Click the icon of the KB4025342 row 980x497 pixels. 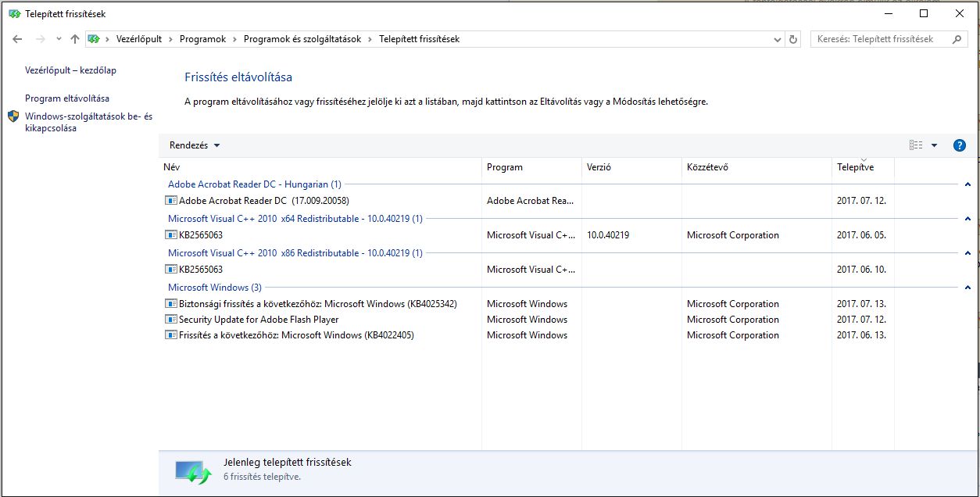pyautogui.click(x=171, y=304)
